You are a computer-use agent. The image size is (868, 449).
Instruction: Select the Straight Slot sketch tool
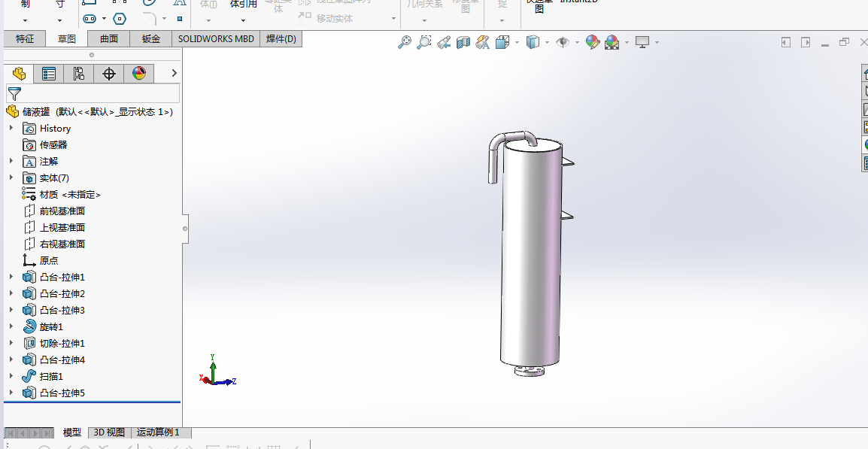[x=89, y=19]
